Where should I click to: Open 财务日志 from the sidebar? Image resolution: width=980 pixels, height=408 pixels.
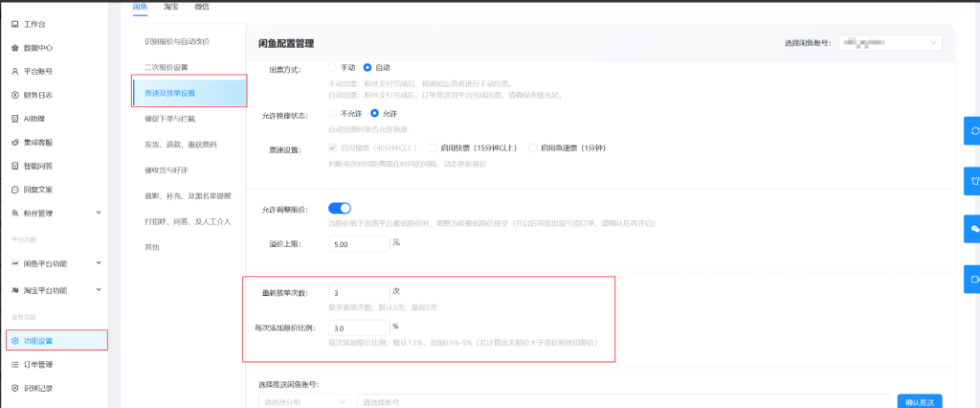click(32, 95)
